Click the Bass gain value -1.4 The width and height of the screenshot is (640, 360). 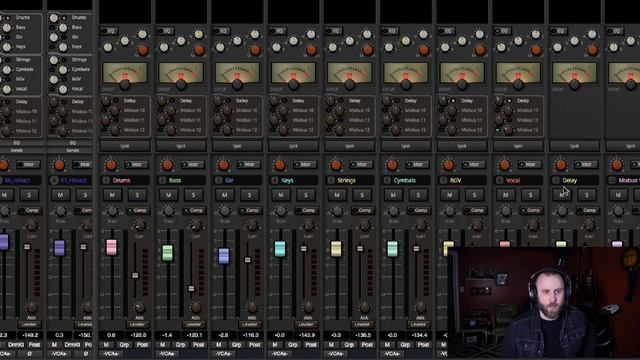tap(167, 335)
